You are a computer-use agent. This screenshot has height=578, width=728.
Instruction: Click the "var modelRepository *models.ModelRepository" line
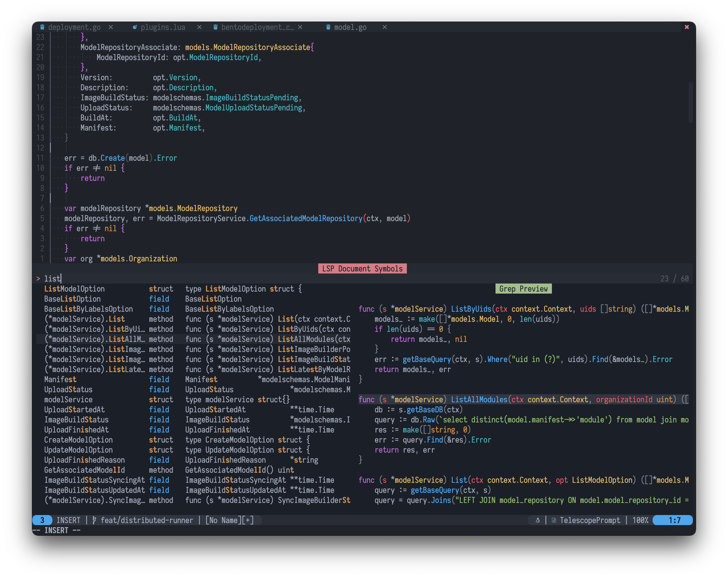pos(151,208)
